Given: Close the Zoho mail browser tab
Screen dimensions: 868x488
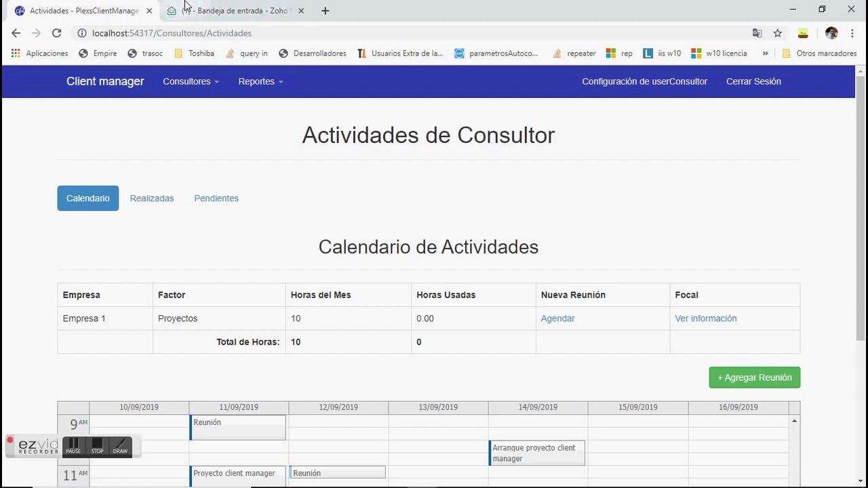Looking at the screenshot, I should [x=301, y=11].
